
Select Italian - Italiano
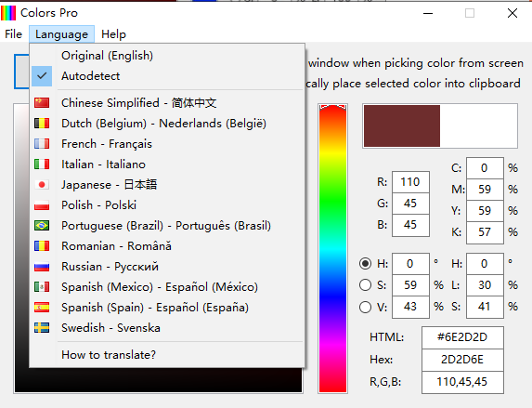167,165
